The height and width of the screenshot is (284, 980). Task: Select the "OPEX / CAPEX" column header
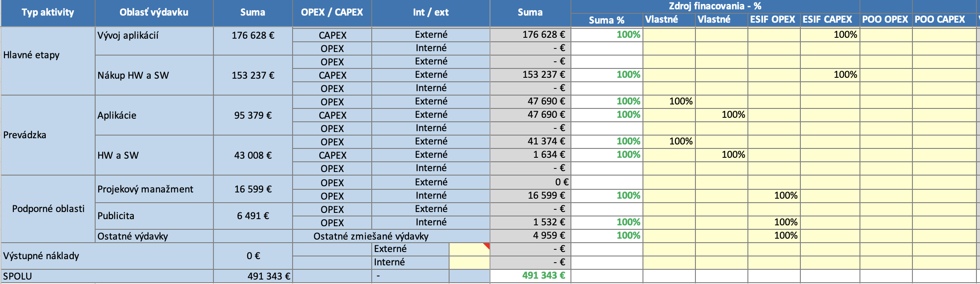point(332,12)
